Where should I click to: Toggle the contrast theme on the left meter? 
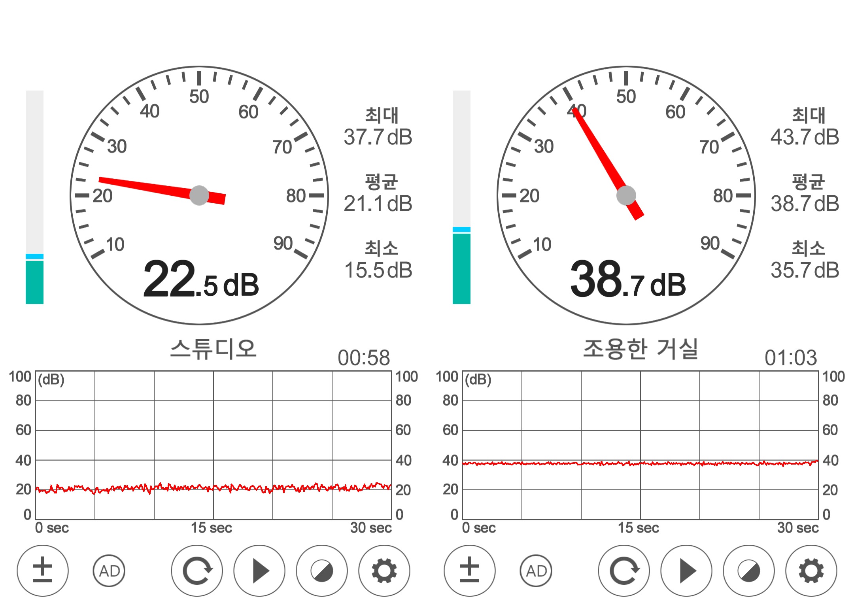[322, 571]
